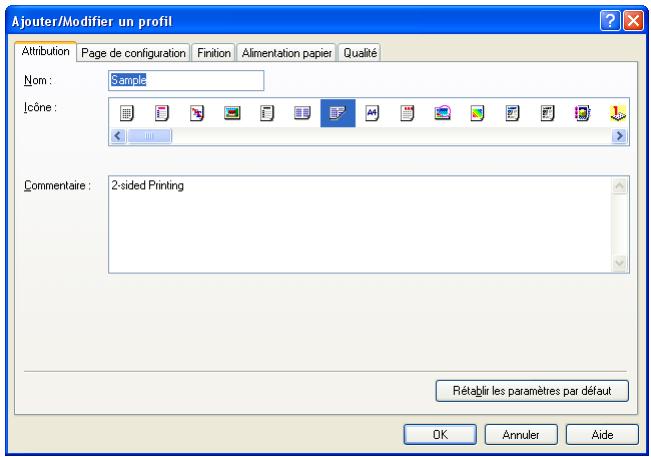
Task: Select the photo with magenta circle icon
Action: [x=443, y=113]
